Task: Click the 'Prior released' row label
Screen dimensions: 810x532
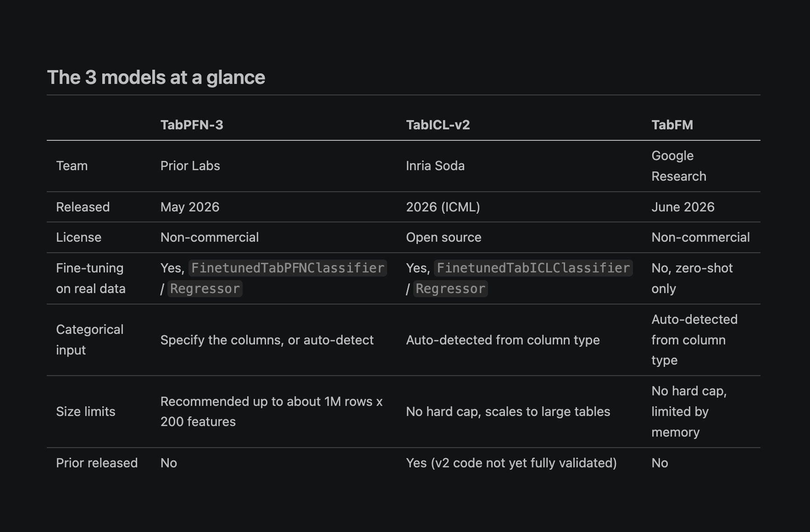Action: coord(97,463)
